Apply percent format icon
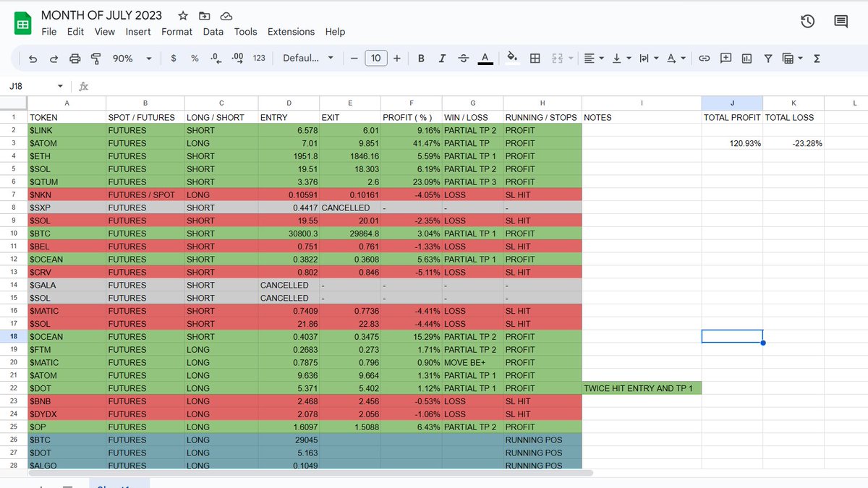Viewport: 868px width, 488px height. pos(195,59)
